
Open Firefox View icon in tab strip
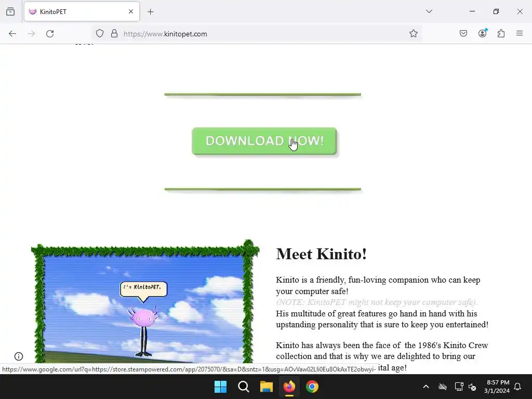click(10, 12)
